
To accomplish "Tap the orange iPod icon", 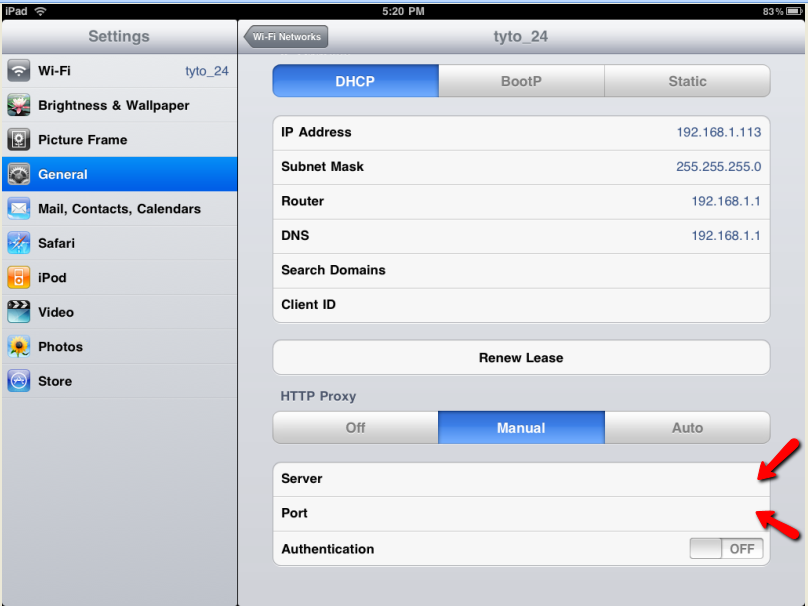I will tap(19, 278).
